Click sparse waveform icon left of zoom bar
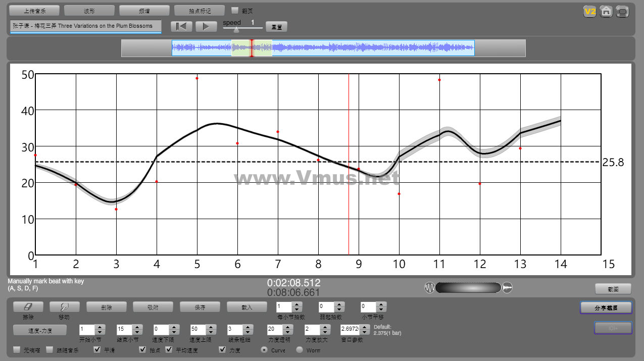The width and height of the screenshot is (644, 361). 429,288
